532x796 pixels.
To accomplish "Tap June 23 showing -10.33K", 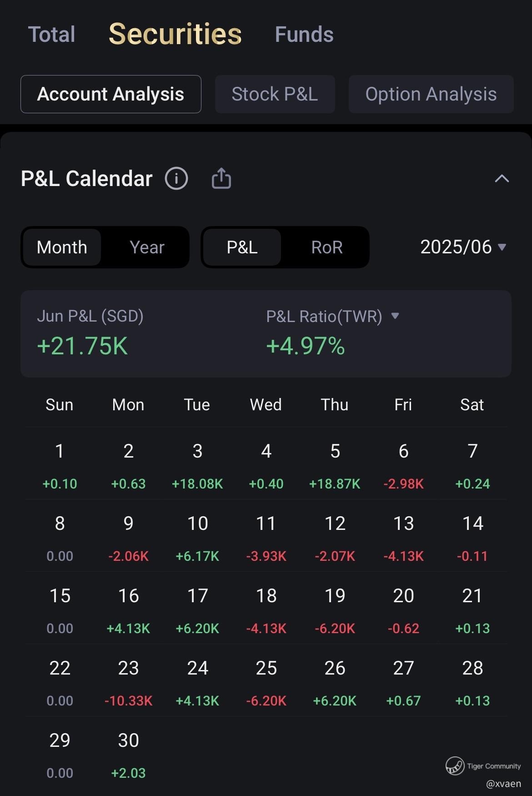I will click(128, 683).
